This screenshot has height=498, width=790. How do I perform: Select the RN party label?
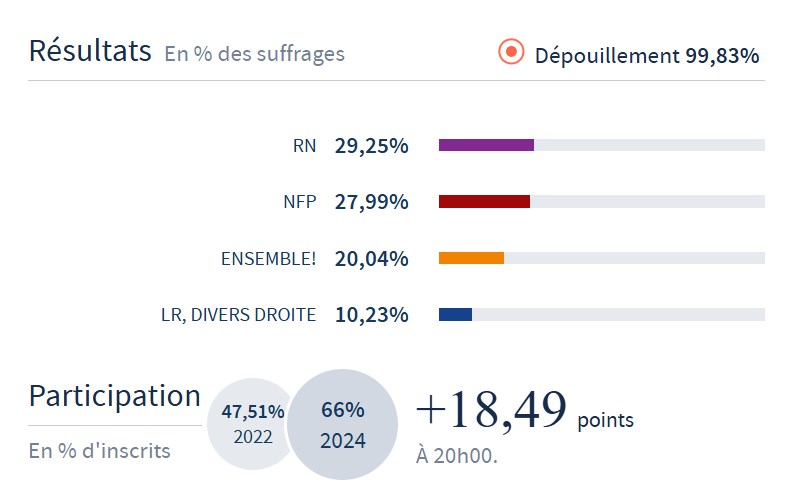click(x=304, y=146)
